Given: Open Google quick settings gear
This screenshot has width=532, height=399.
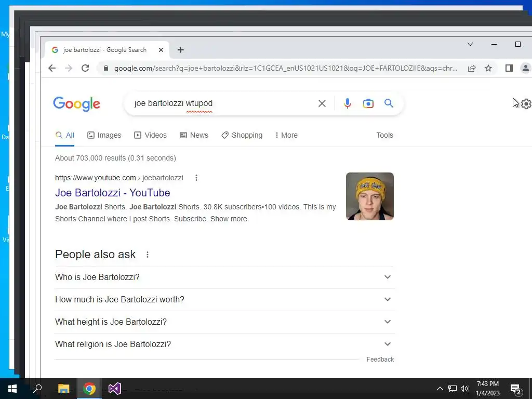Looking at the screenshot, I should point(526,104).
